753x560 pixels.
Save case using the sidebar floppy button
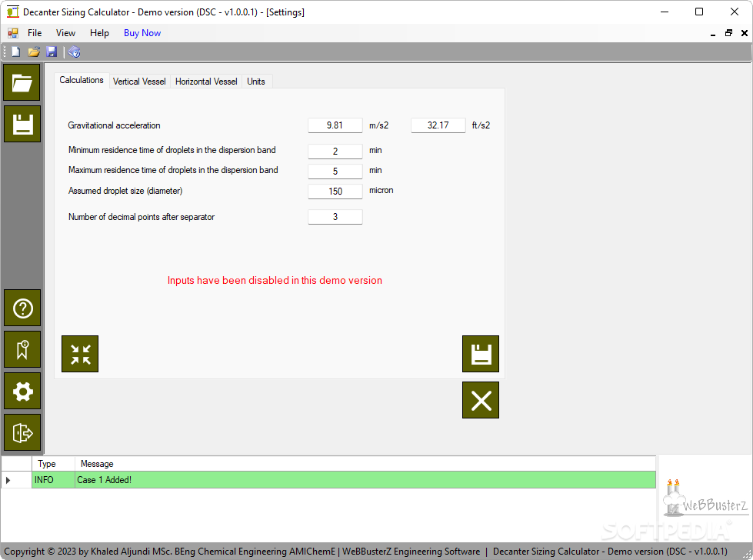22,124
